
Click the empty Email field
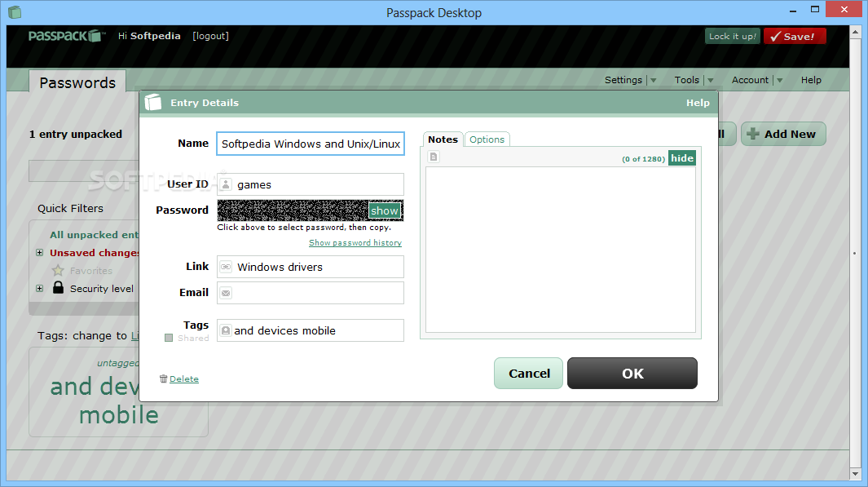[311, 293]
